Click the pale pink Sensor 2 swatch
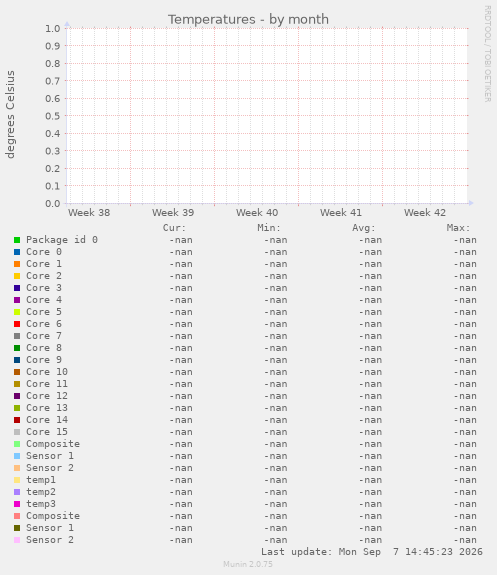 point(17,540)
